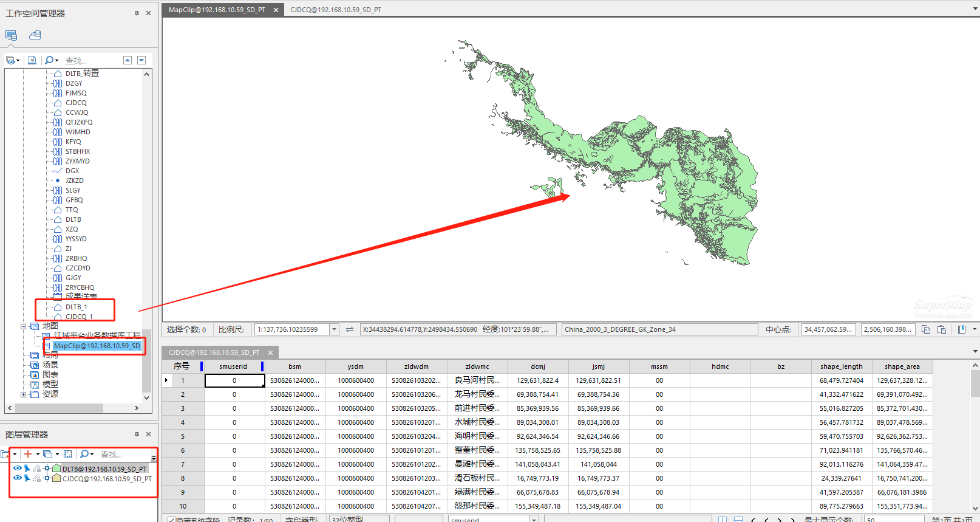Expand the 资源 tree node
This screenshot has height=522, width=980.
(24, 394)
